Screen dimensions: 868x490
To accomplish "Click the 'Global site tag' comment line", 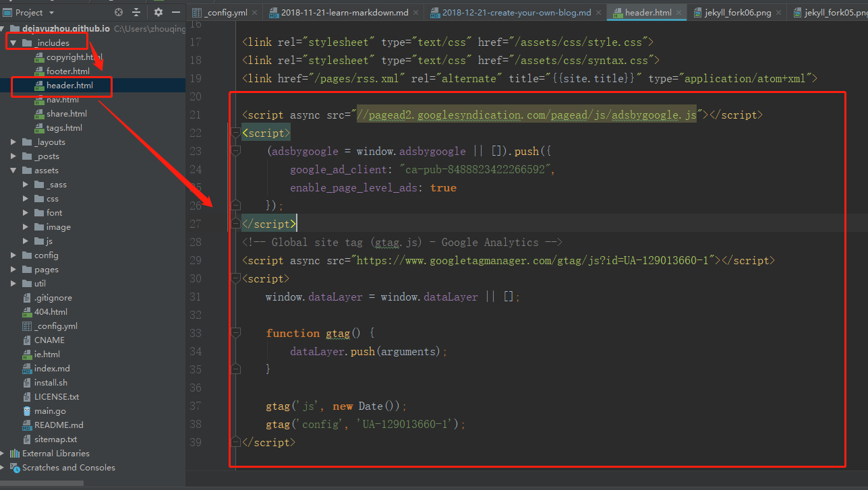I will pyautogui.click(x=402, y=243).
